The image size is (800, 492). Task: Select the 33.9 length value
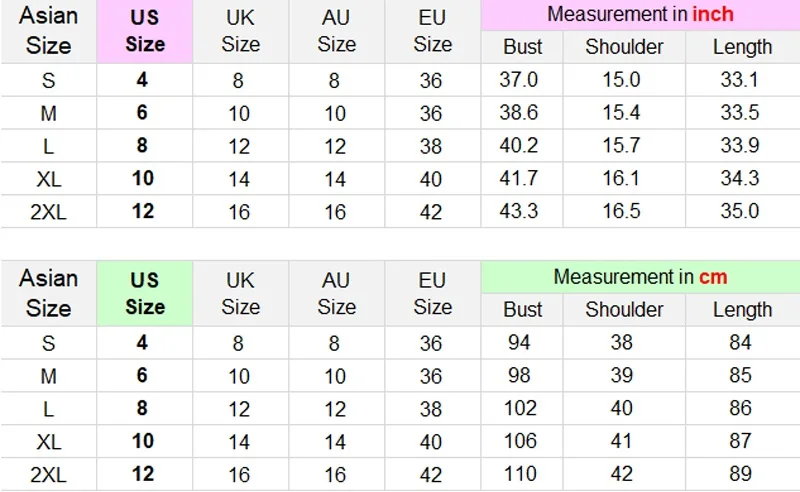point(740,146)
